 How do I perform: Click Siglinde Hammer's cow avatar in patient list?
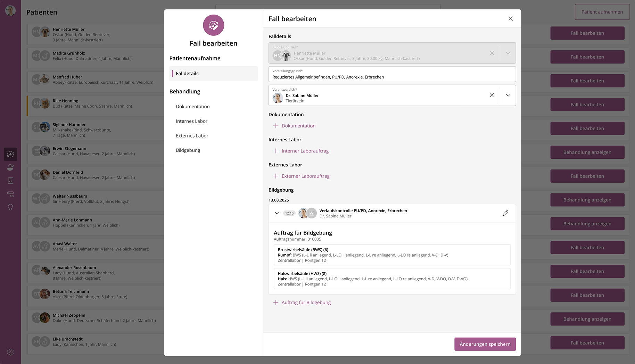[x=45, y=127]
